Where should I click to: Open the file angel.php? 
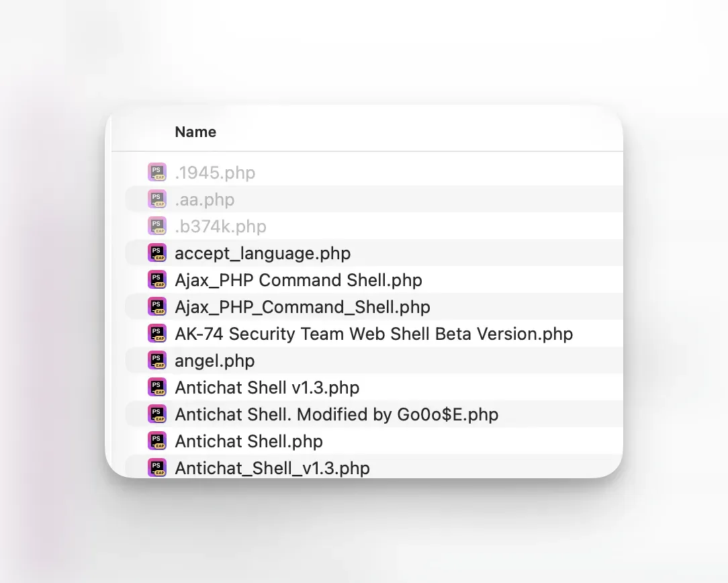[x=215, y=361]
